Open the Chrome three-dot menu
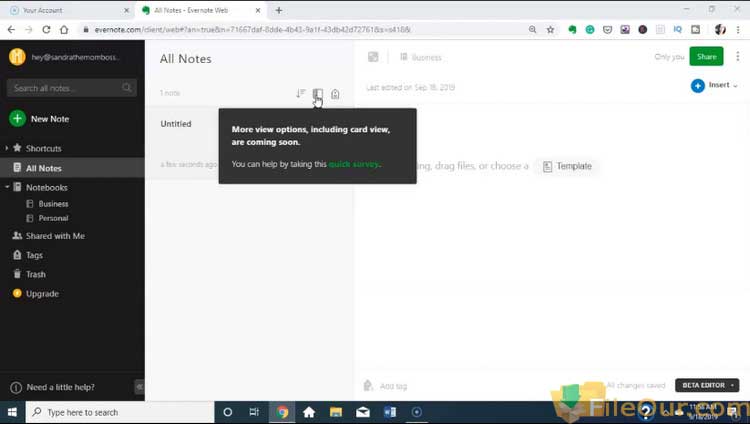The height and width of the screenshot is (424, 750). click(738, 30)
